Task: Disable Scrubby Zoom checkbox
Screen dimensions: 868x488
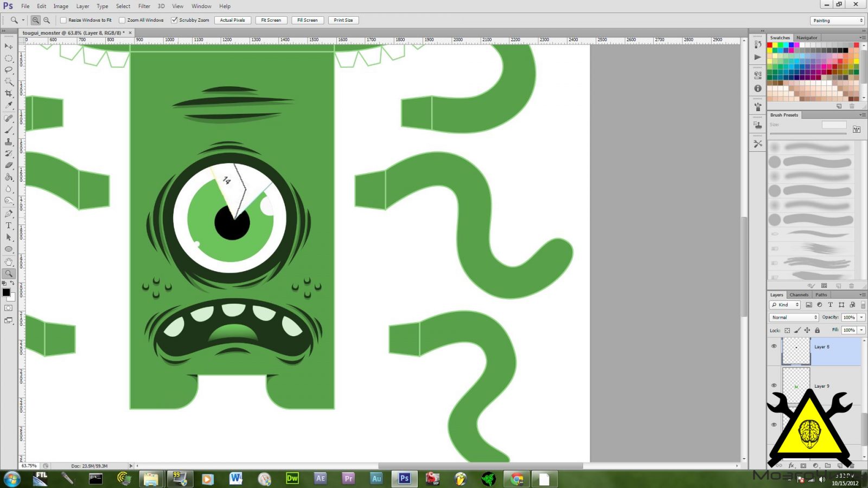Action: [174, 20]
